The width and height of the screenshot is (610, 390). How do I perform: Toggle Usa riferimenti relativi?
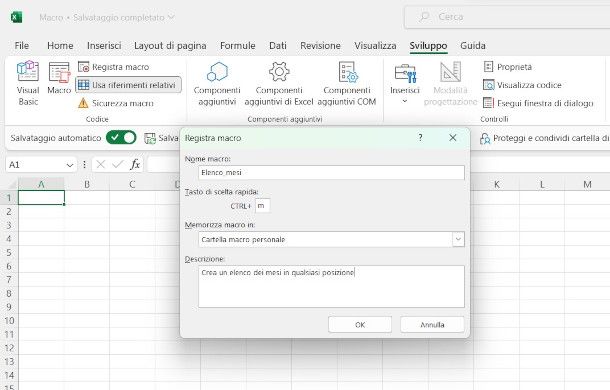click(x=128, y=85)
